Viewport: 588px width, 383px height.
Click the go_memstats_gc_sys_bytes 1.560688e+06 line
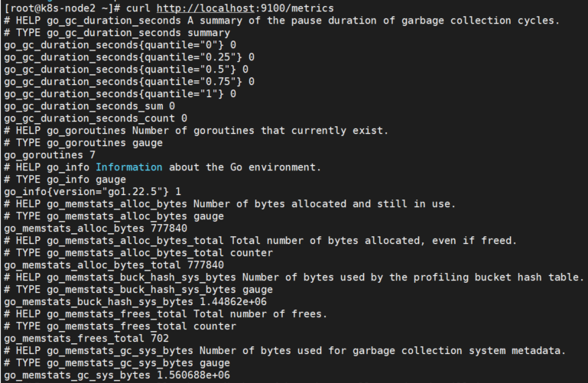(116, 375)
